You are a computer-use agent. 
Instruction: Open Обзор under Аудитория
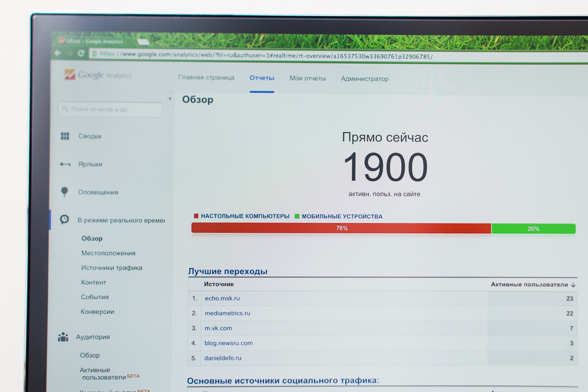tap(90, 355)
